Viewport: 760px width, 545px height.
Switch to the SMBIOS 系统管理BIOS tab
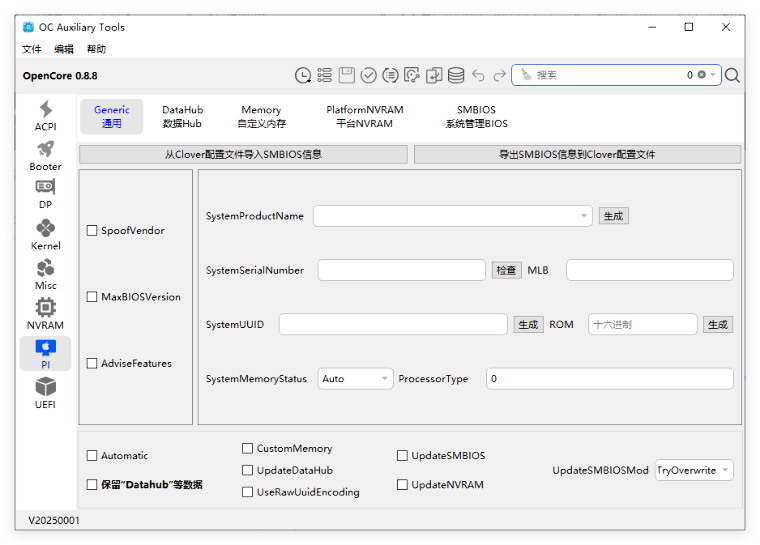476,116
